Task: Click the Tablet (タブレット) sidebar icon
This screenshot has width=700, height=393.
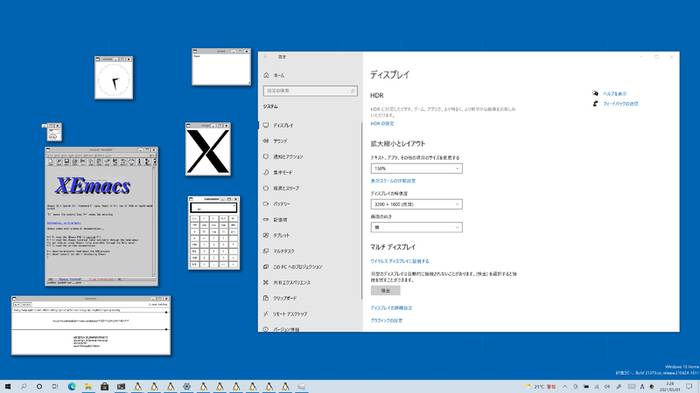Action: click(266, 235)
